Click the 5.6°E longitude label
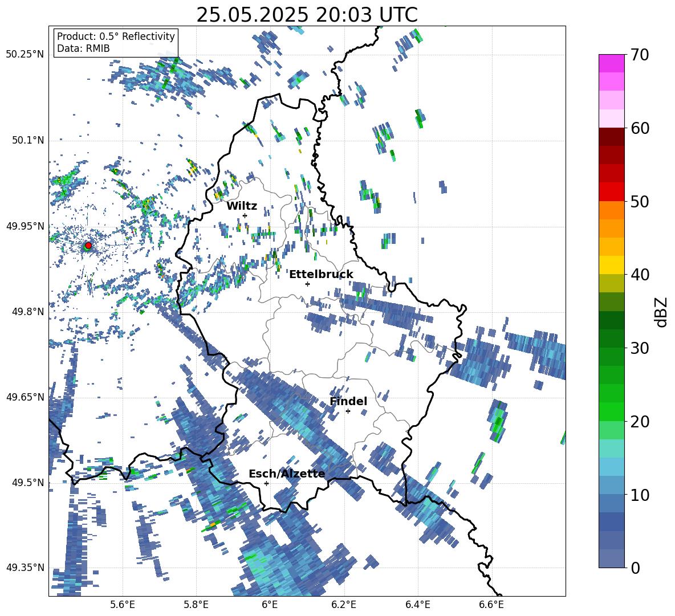Screen dimensions: 675x616 [x=123, y=605]
